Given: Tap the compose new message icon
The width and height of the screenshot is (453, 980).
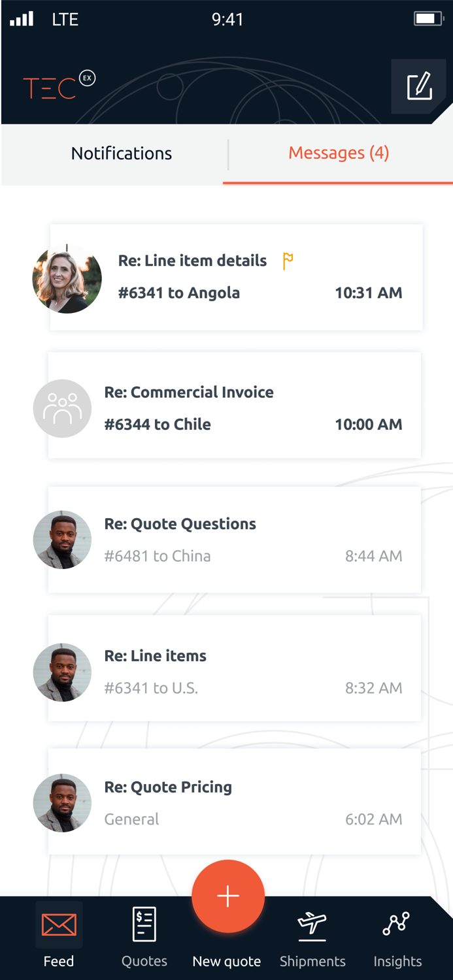Looking at the screenshot, I should 419,86.
